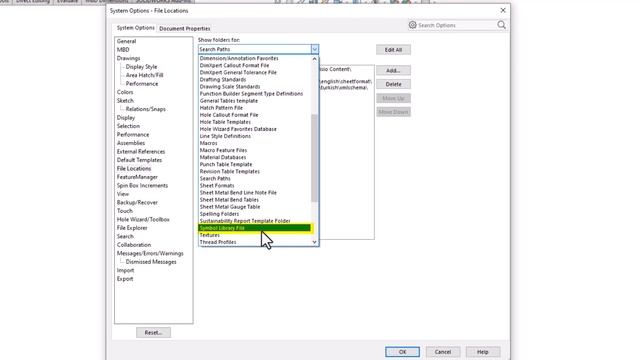640x360 pixels.
Task: Click the dropdown list scroll up arrow
Action: [314, 59]
